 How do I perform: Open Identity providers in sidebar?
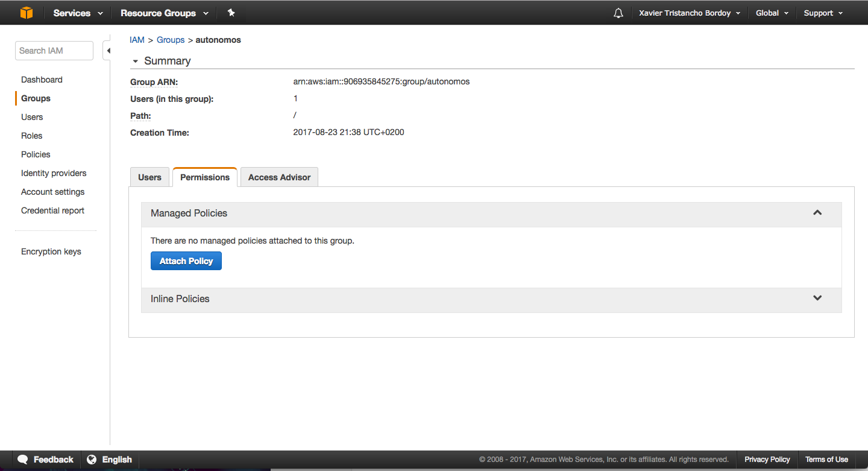coord(54,173)
